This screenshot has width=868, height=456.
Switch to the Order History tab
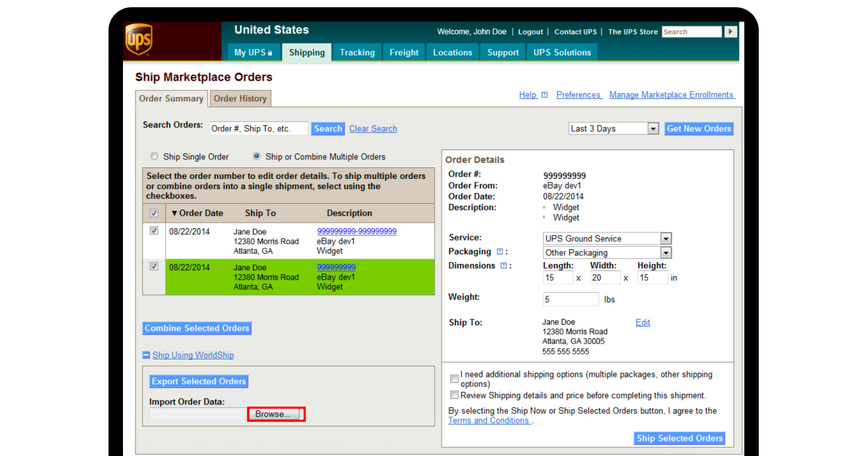click(x=240, y=98)
